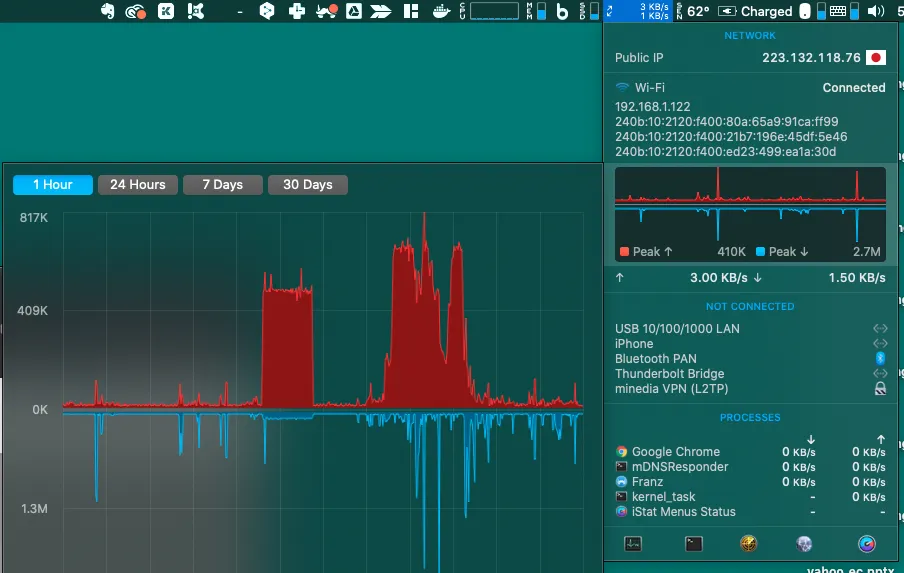Select the 30 Days time range
The image size is (904, 573).
point(307,185)
